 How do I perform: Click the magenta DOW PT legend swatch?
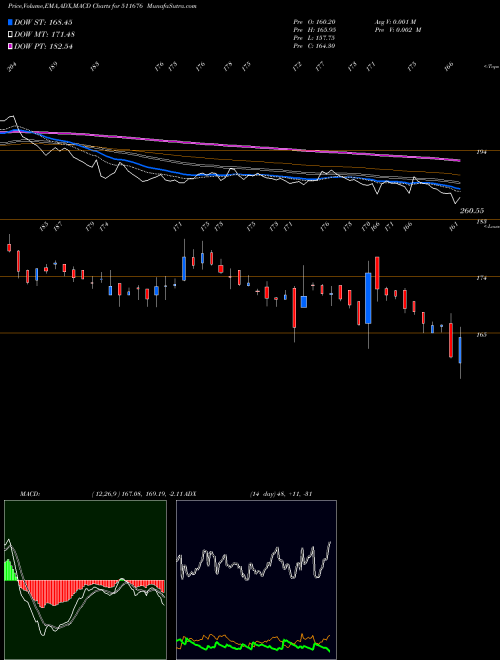click(x=11, y=46)
